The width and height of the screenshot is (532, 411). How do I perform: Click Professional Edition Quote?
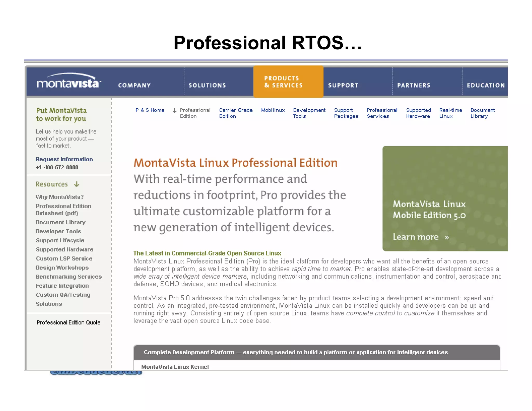tap(69, 323)
